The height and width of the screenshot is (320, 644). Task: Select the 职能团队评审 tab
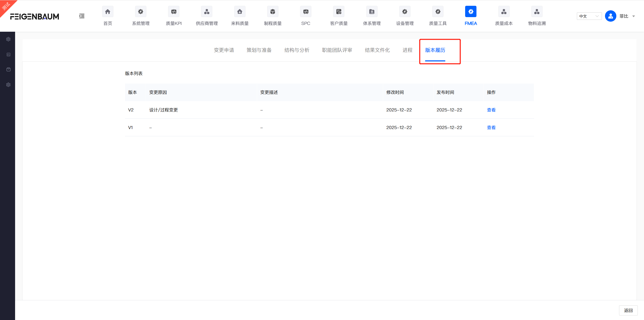click(x=337, y=50)
